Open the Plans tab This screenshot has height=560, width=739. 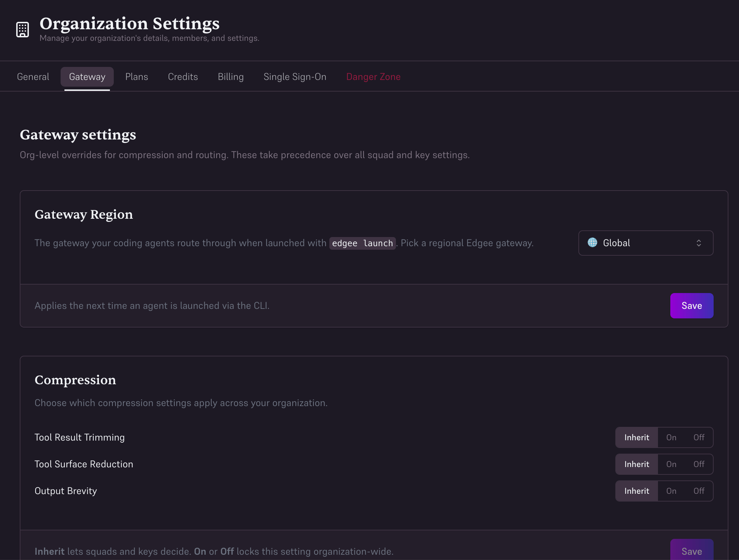(x=137, y=77)
